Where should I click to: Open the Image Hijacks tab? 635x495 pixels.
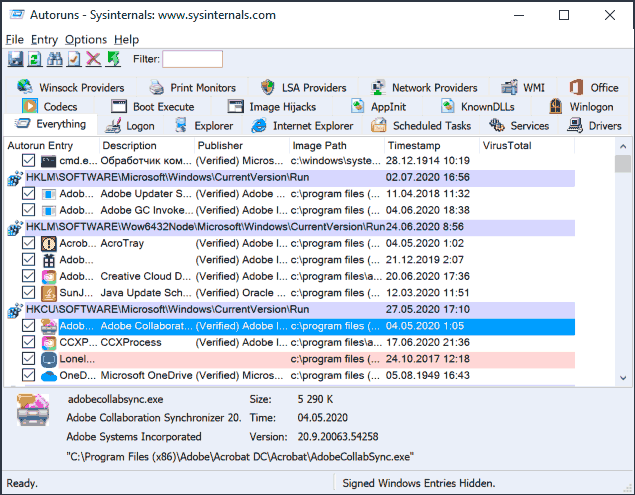point(272,107)
